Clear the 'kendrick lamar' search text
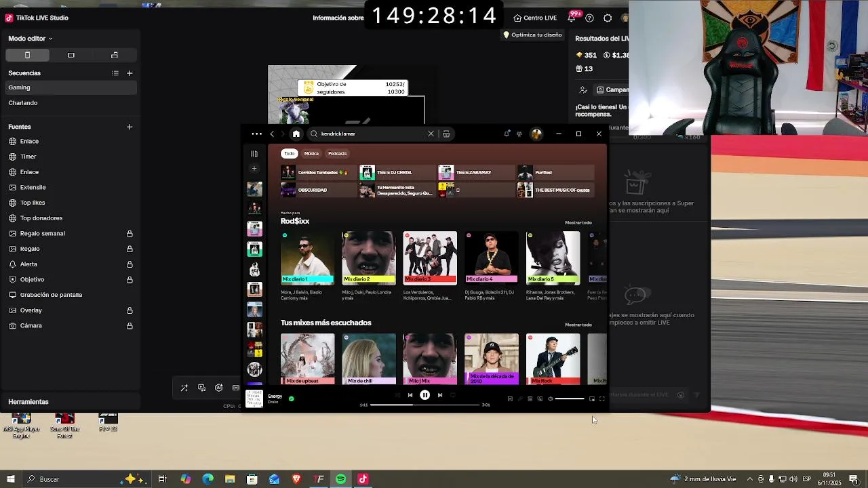868x488 pixels. pos(431,134)
